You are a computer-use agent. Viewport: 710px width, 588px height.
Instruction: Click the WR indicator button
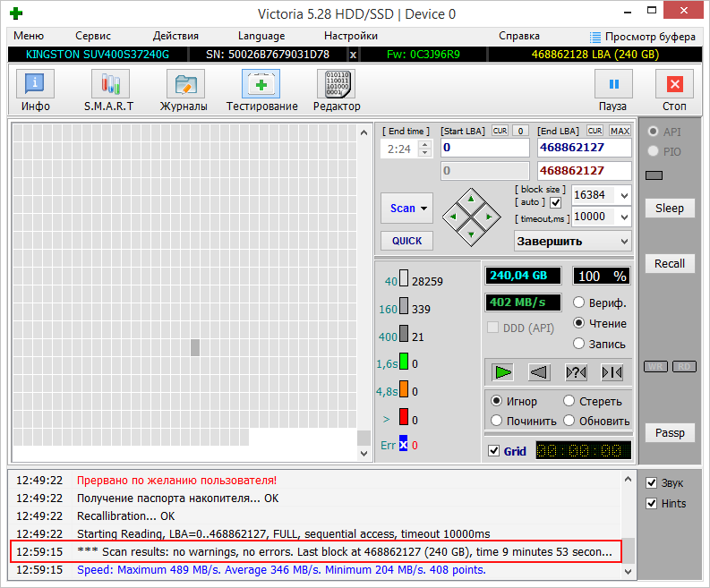(655, 366)
